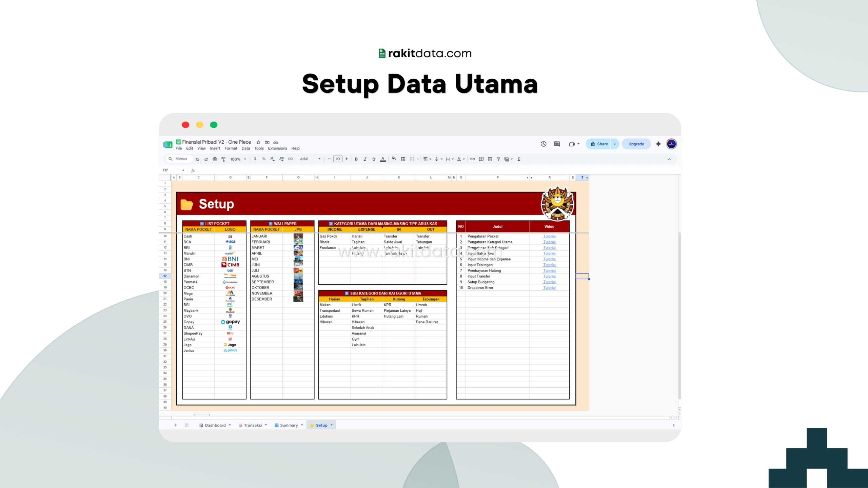Switch to the Dashboard sheet tab
The height and width of the screenshot is (488, 868).
point(215,425)
